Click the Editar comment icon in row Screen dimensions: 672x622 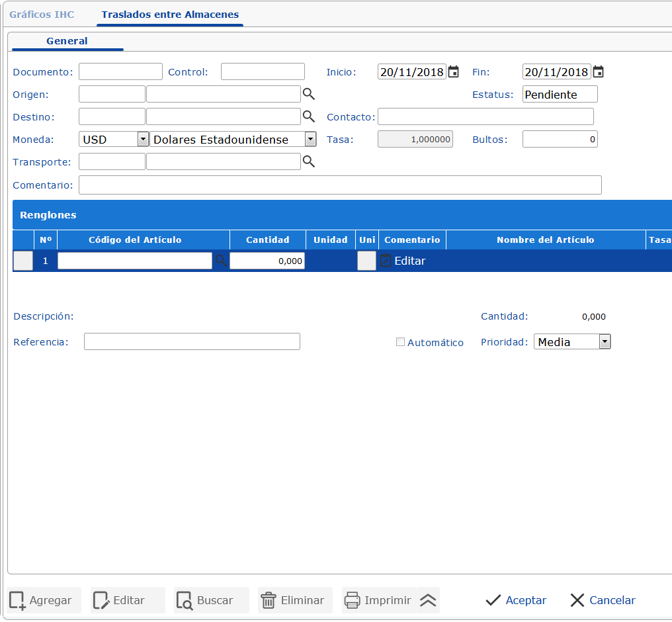pyautogui.click(x=386, y=261)
